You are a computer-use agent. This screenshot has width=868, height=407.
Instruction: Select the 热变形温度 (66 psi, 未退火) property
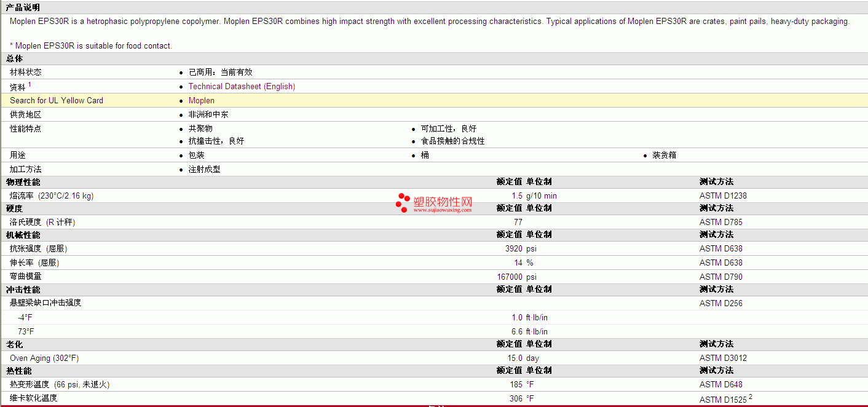click(x=60, y=385)
